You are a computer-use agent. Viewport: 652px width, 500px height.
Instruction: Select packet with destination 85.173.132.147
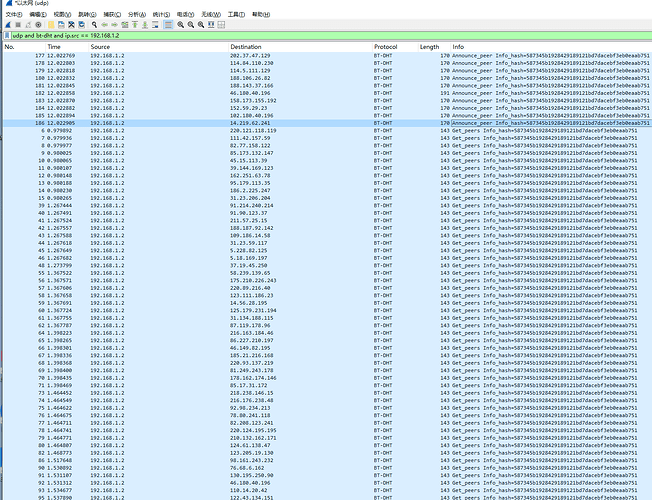tap(328, 153)
